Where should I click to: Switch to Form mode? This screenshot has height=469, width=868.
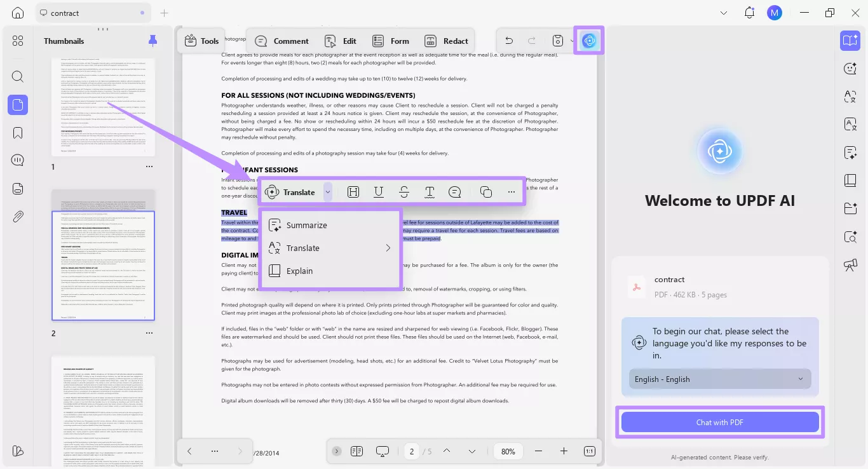coord(391,41)
